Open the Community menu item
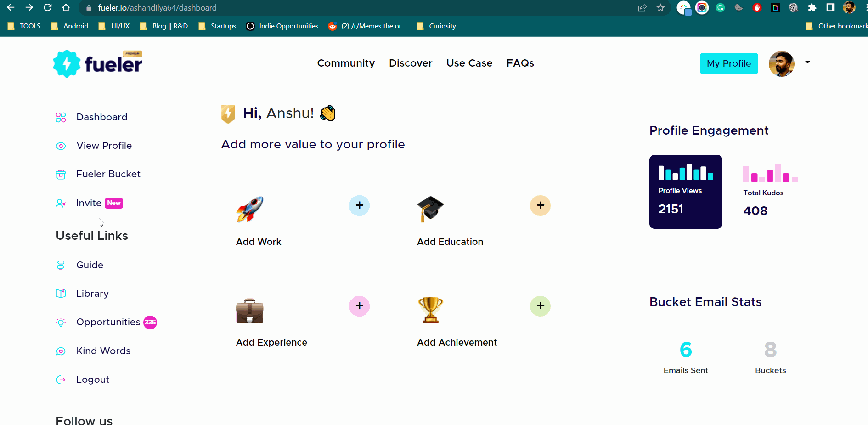868x425 pixels. click(x=346, y=63)
